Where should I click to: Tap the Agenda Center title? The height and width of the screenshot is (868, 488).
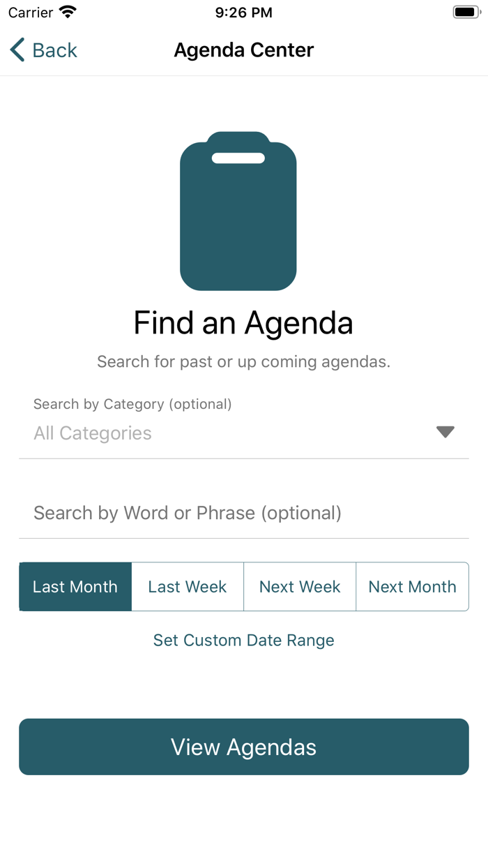pos(244,50)
